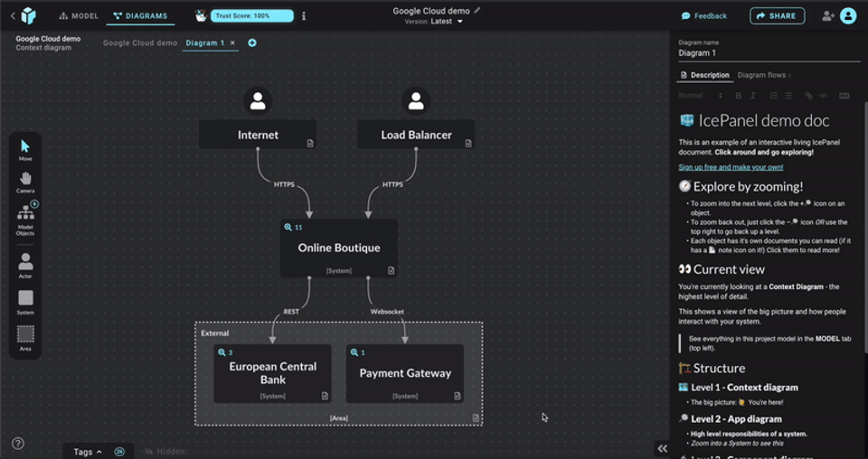Viewport: 868px width, 459px height.
Task: Toggle the Hidden objects visibility
Action: [165, 451]
